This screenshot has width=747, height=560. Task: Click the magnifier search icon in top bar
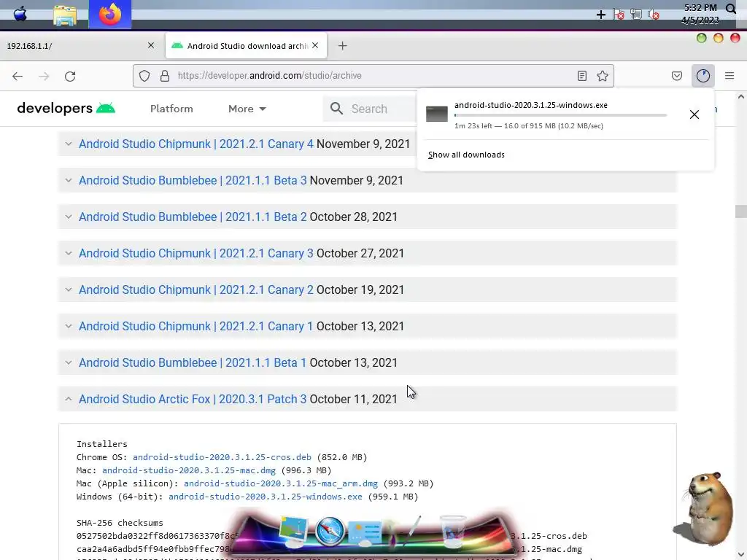click(x=731, y=9)
